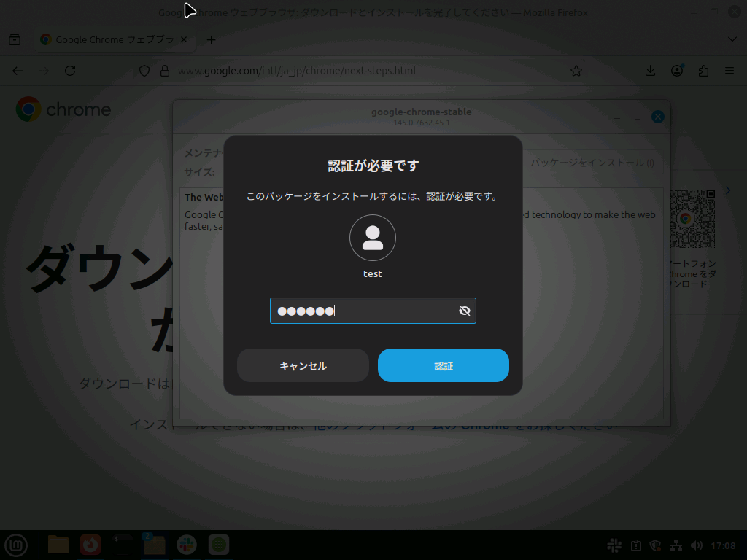Open a new tab with the plus
This screenshot has width=747, height=560.
click(211, 39)
